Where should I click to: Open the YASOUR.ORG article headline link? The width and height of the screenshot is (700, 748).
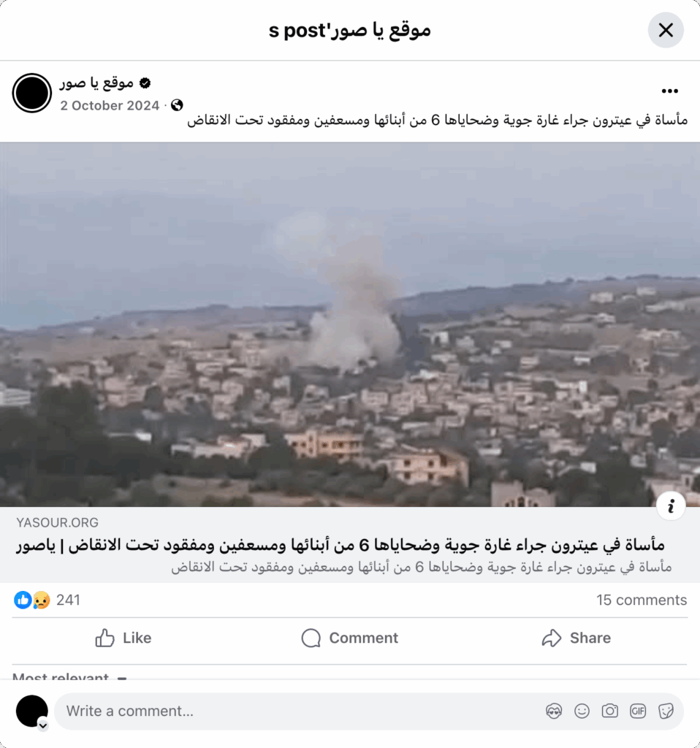341,545
